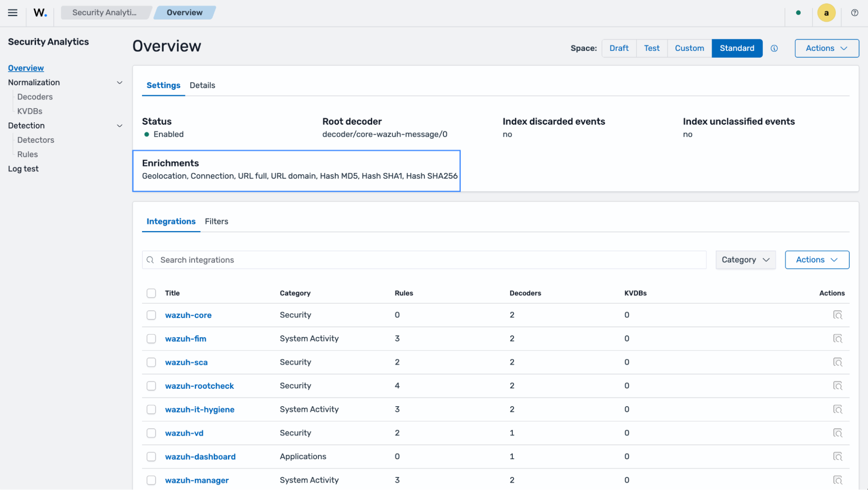The image size is (868, 490).
Task: View details icon for wazuh-sca row
Action: (x=838, y=362)
